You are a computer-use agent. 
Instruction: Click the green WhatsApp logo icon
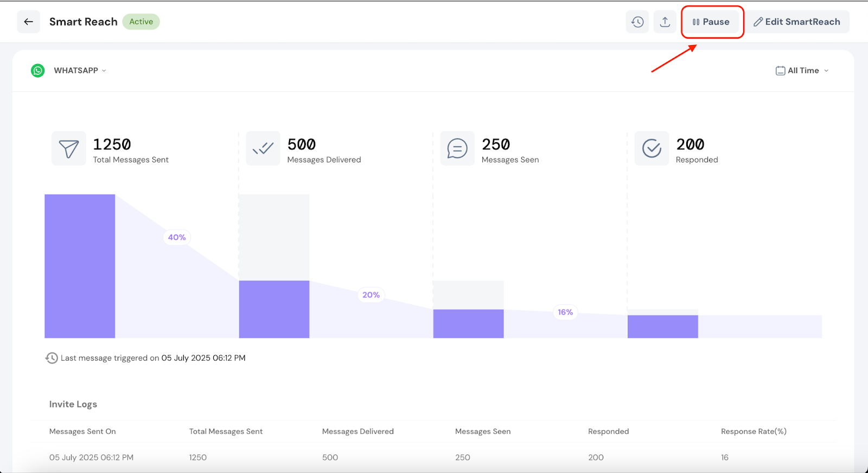[38, 71]
